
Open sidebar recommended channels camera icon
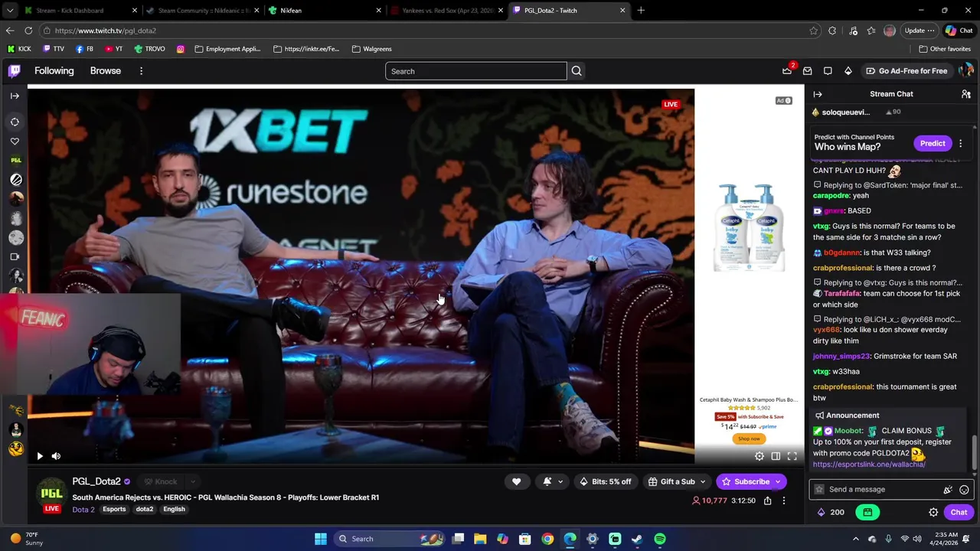[x=15, y=257]
